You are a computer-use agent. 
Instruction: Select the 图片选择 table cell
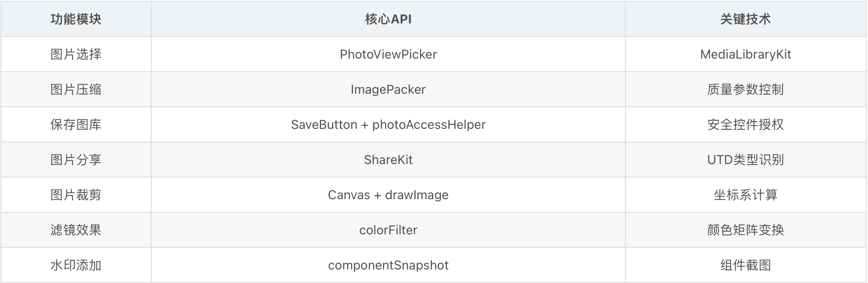(x=76, y=54)
